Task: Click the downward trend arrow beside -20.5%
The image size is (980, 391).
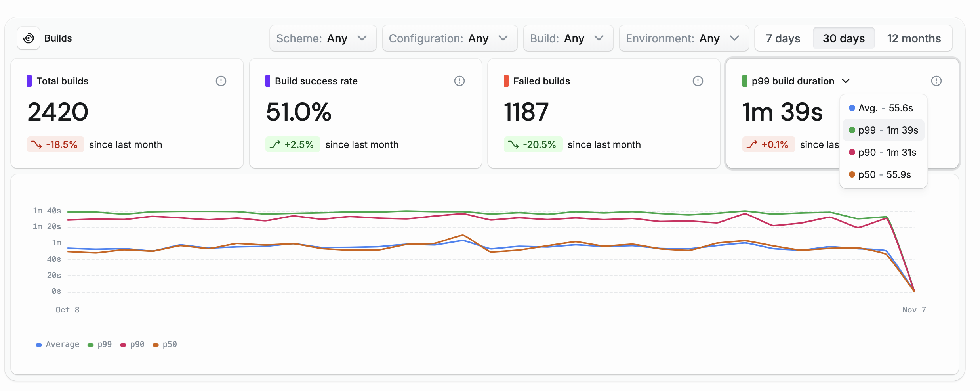Action: [514, 144]
